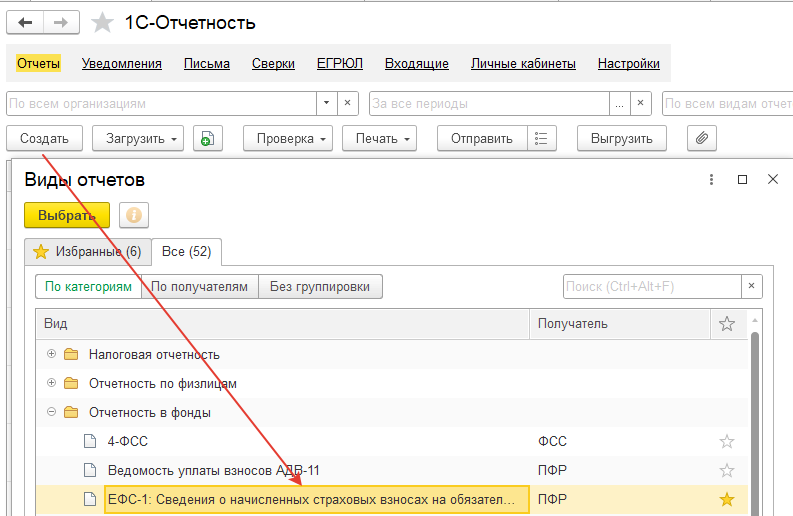
Task: Open the organization filter dropdown arrow
Action: (x=327, y=103)
